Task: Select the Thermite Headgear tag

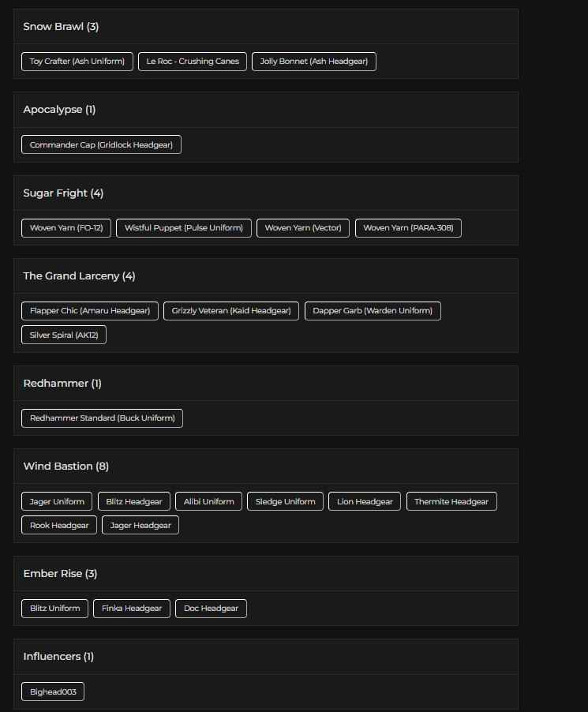Action: point(451,501)
